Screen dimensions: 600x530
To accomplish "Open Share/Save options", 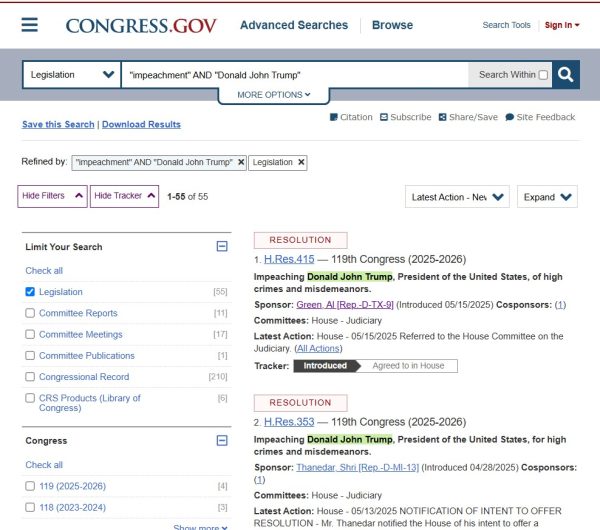I will point(468,117).
